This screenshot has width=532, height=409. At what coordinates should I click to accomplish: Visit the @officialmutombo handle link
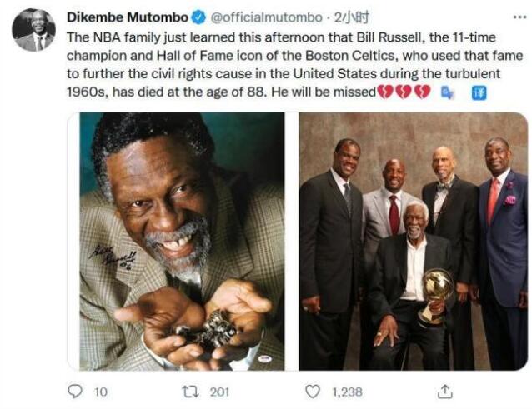(x=266, y=17)
